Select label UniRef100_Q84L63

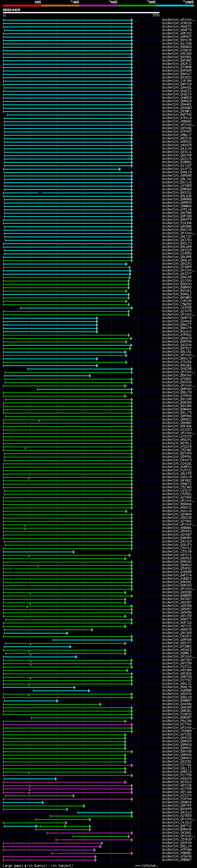coord(177,260)
